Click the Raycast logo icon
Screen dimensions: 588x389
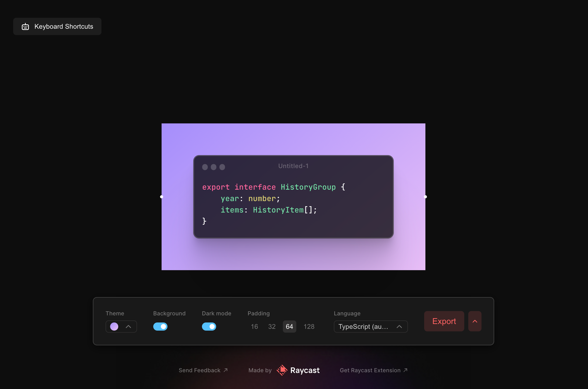[282, 370]
